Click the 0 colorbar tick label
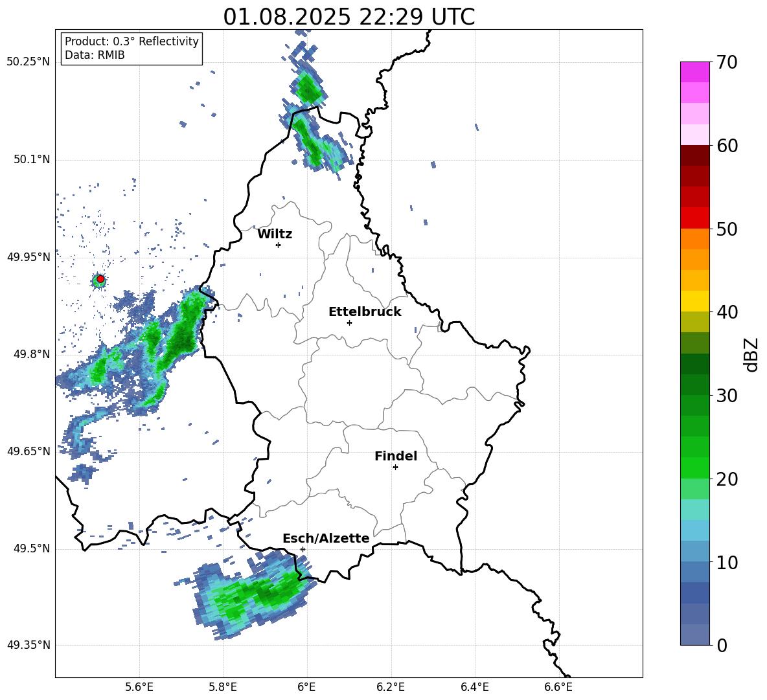Screen dimensions: 767x700 (722, 646)
